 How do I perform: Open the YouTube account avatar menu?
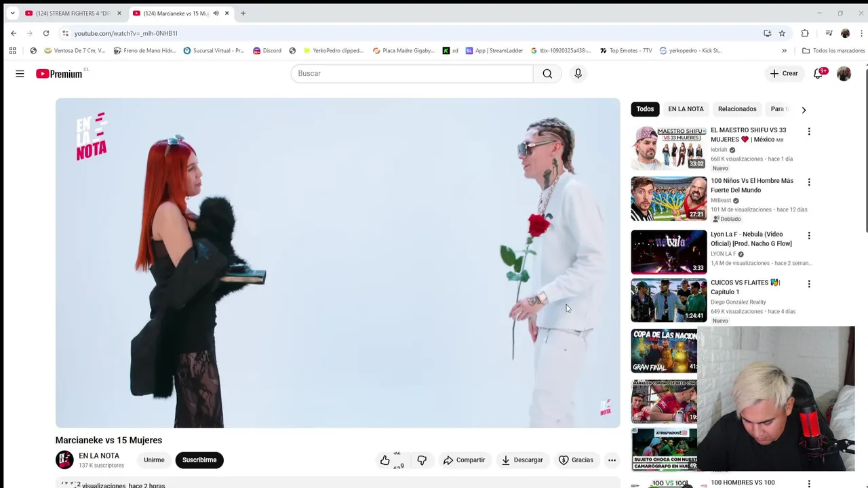point(844,73)
